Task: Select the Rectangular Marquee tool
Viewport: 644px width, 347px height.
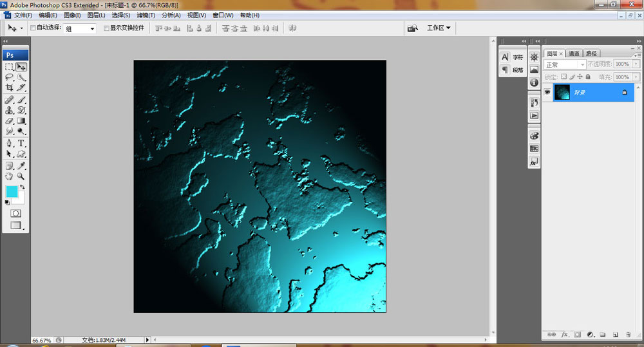Action: (x=10, y=67)
